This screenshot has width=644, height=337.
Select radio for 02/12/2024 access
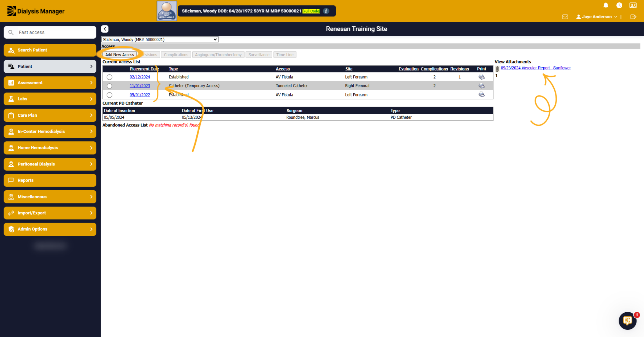pyautogui.click(x=109, y=77)
